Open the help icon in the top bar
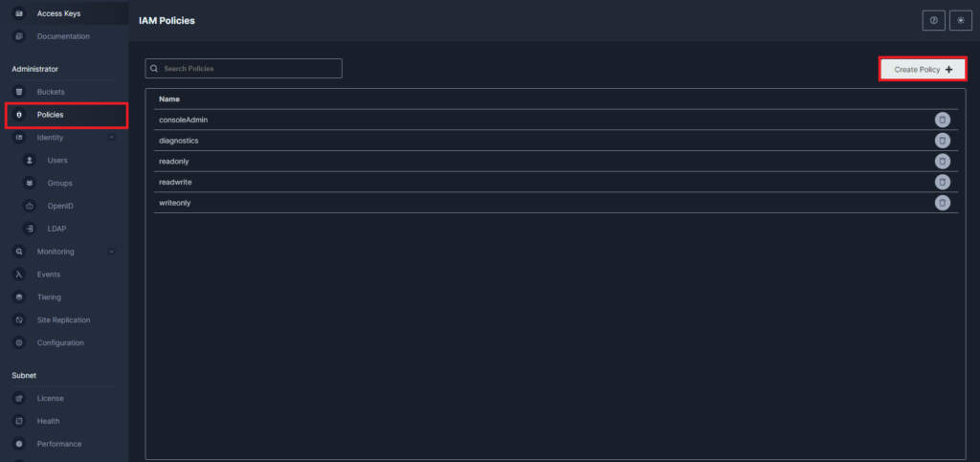 pos(933,21)
